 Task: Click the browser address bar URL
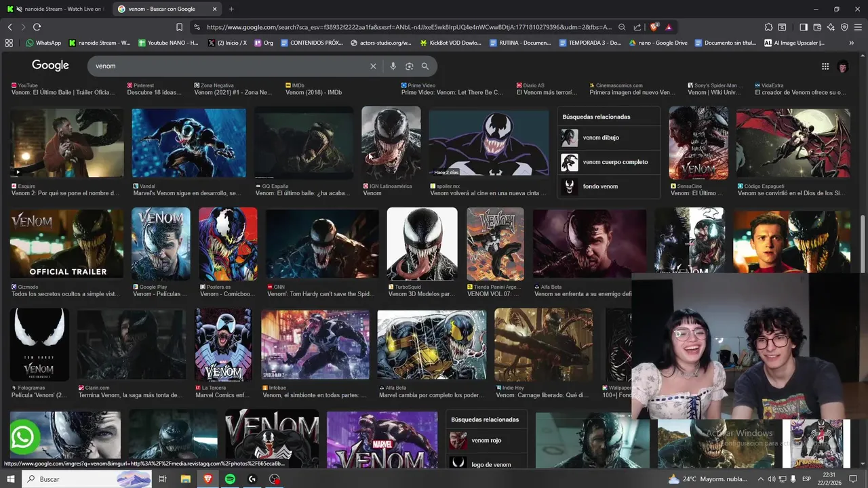tap(409, 27)
